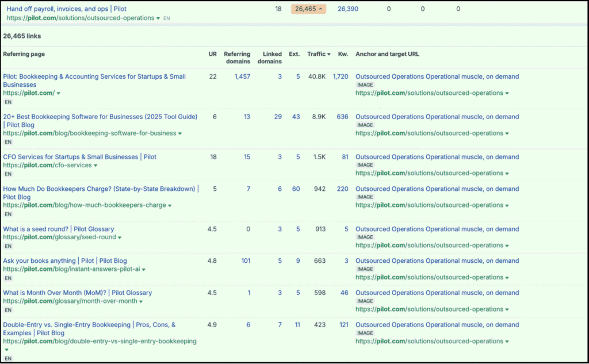The width and height of the screenshot is (589, 364).
Task: Toggle sort order on the highlighted 26,465 count
Action: (308, 9)
